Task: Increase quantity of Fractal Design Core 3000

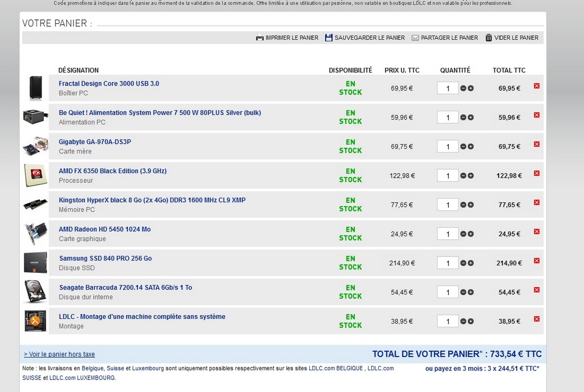Action: (x=471, y=88)
